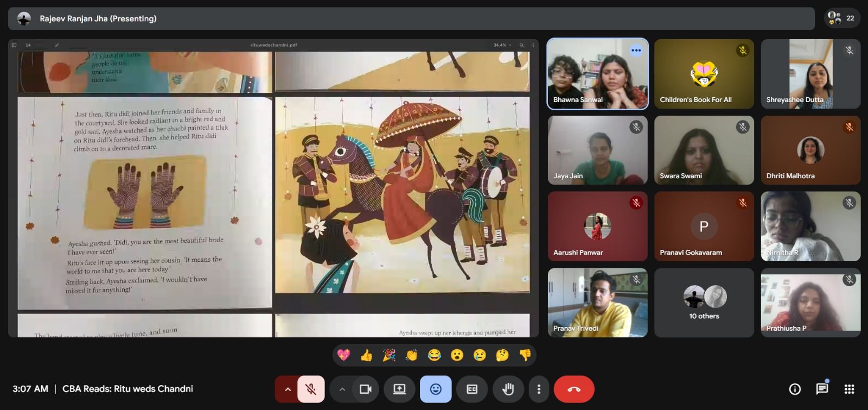Click the Pranav Trivedi name label
The image size is (868, 410).
tap(576, 329)
